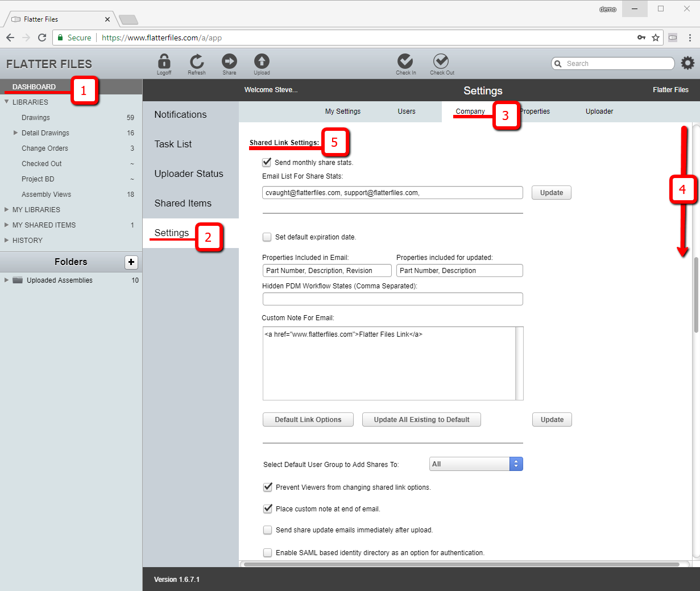Open Notifications in the side menu
The image size is (700, 591).
pyautogui.click(x=180, y=114)
